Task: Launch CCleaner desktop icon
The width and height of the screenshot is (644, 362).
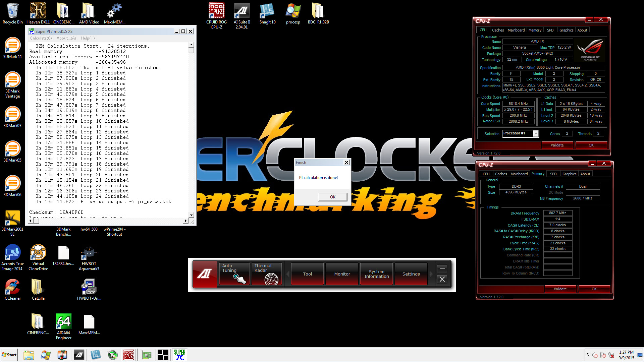Action: (x=12, y=290)
